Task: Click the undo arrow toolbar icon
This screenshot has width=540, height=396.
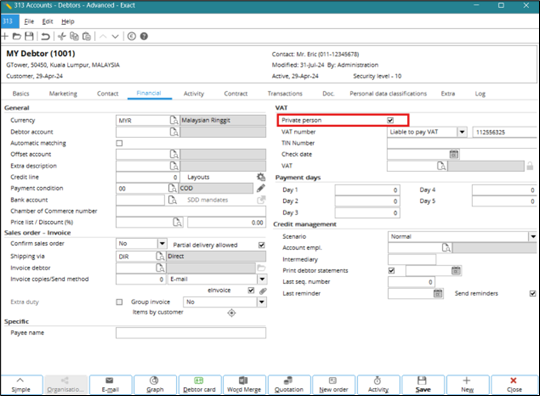Action: 45,36
